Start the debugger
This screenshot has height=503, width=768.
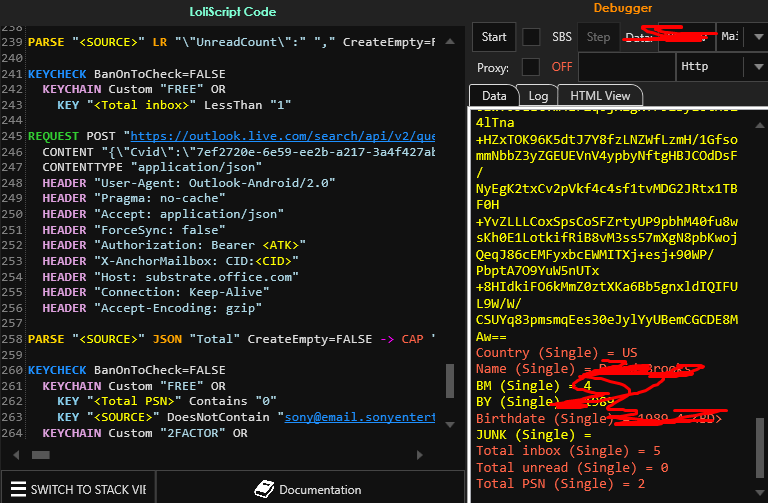494,37
